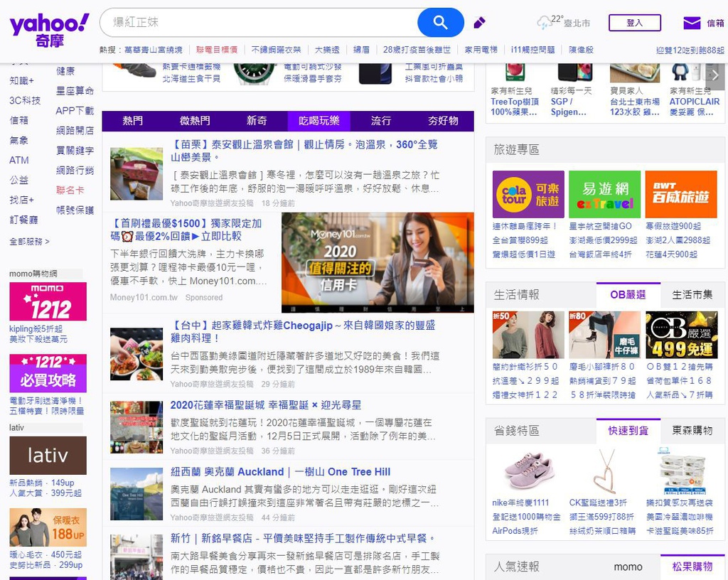Open the red 聯名卡 sidebar link

tap(70, 190)
